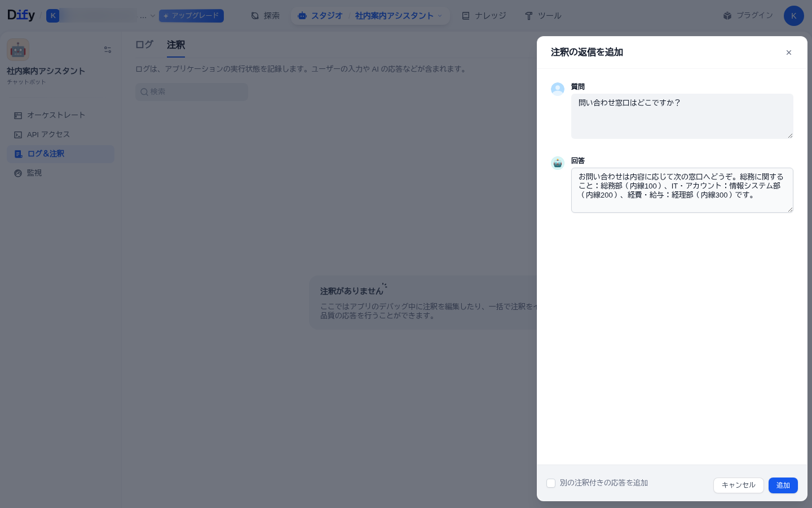Click the Dify logo
This screenshot has height=508, width=812.
[x=21, y=15]
